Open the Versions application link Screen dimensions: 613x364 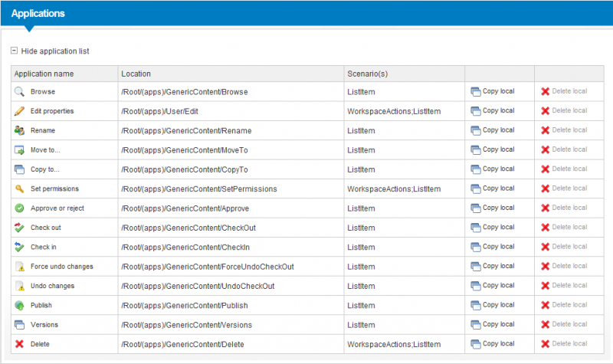[44, 324]
